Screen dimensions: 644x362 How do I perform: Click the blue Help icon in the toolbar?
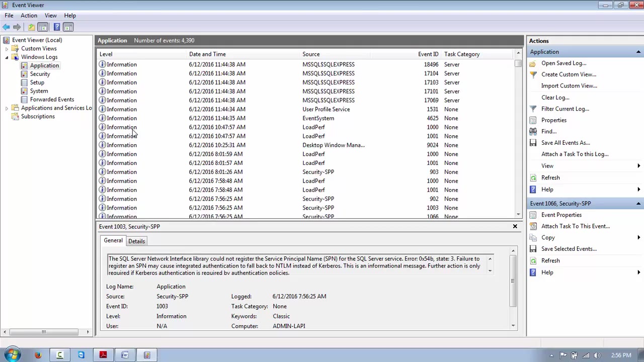(x=56, y=27)
